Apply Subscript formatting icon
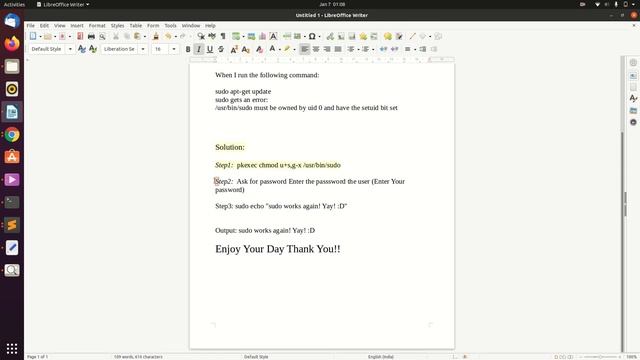 coord(245,49)
